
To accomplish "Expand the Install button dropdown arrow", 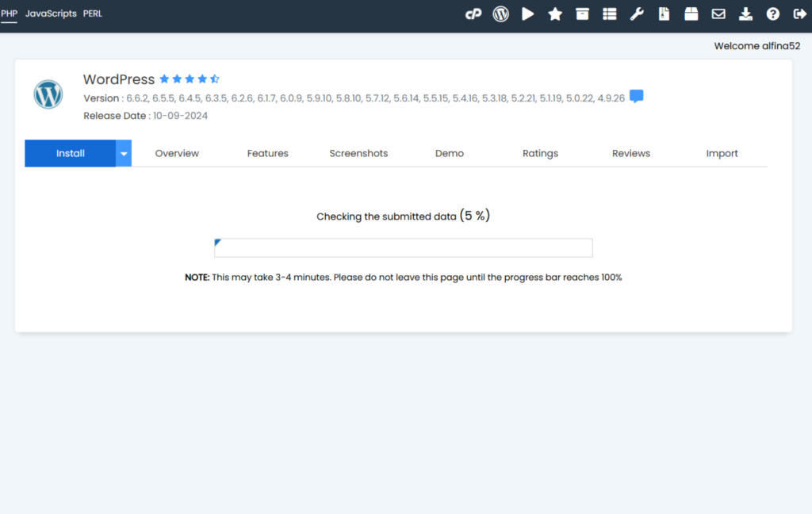I will 124,153.
